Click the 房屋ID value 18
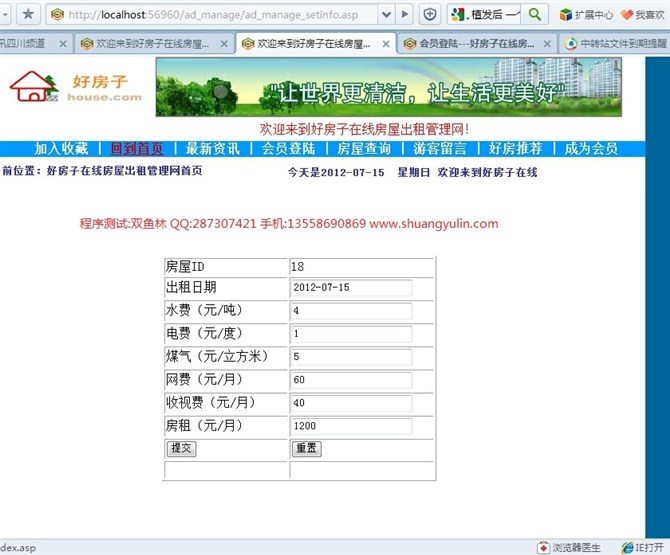The height and width of the screenshot is (555, 670). [x=297, y=267]
